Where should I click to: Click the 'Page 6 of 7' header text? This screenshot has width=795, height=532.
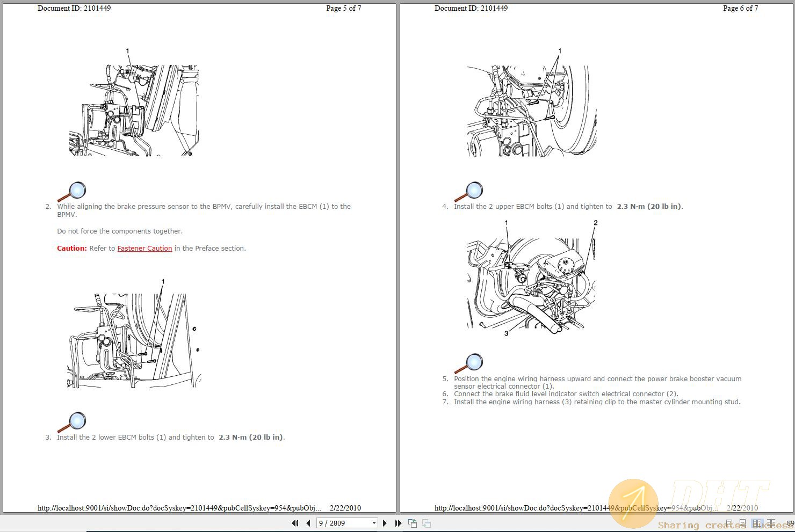740,8
